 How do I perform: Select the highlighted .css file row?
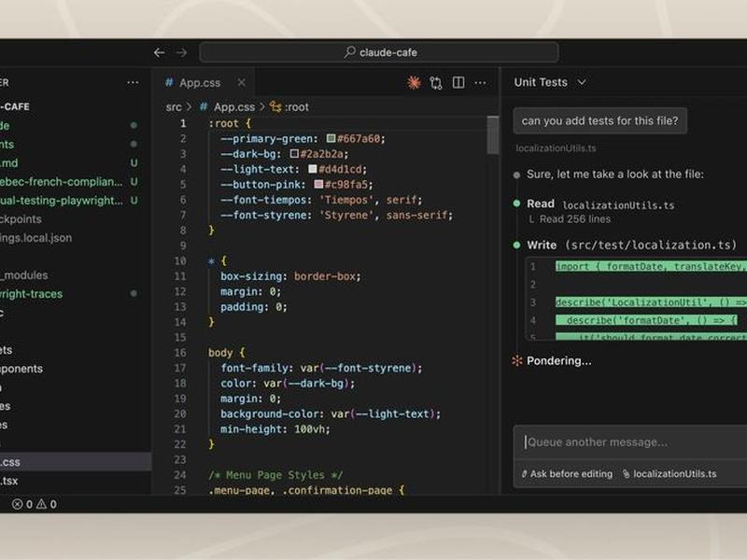(x=76, y=462)
